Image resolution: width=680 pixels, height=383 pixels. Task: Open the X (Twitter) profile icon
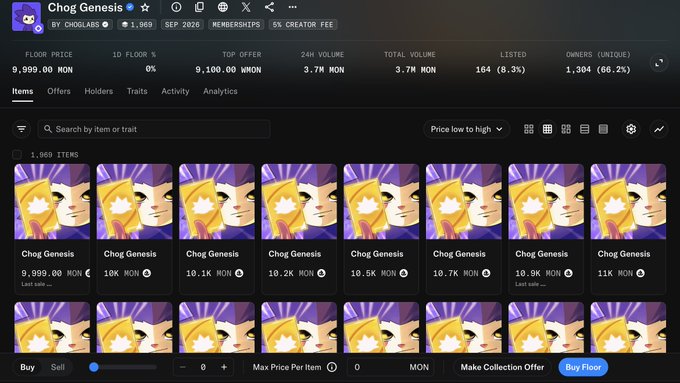point(246,7)
